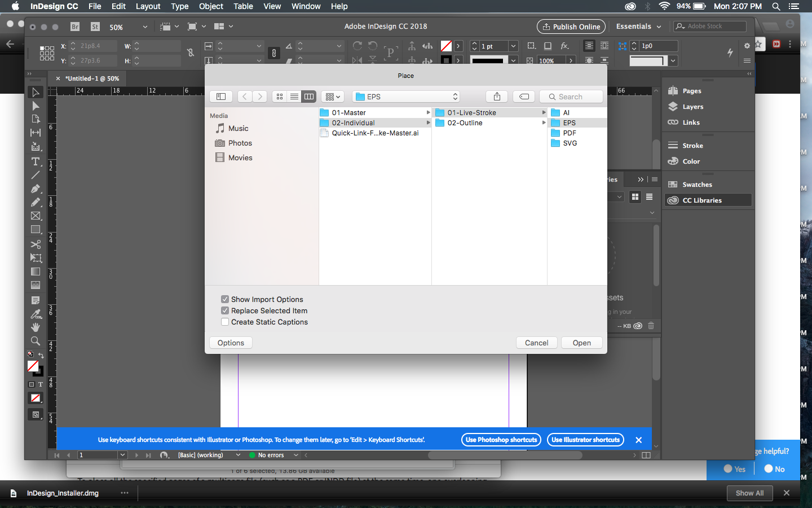Click the fill swatch in toolbox
The height and width of the screenshot is (508, 812).
(x=33, y=366)
